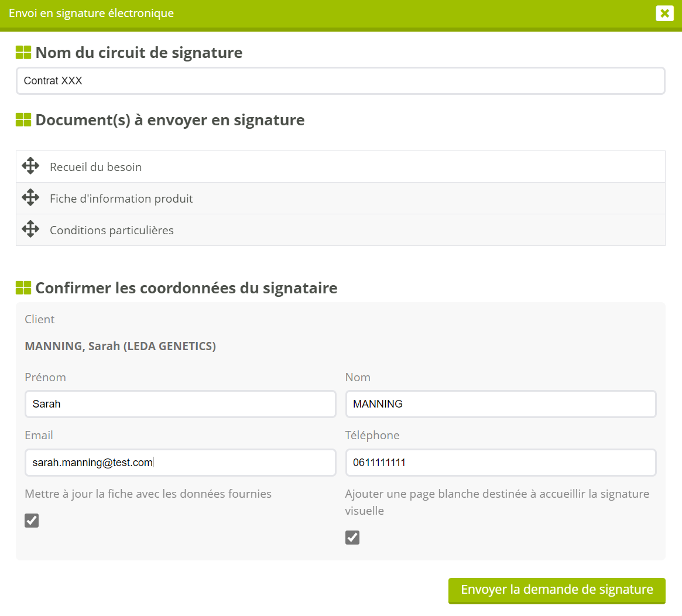Click the green grid icon beside Document(s) à envoyer
The height and width of the screenshot is (616, 682).
(x=23, y=120)
